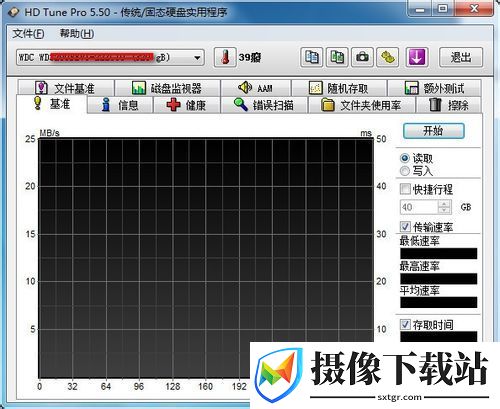Image resolution: width=500 pixels, height=409 pixels.
Task: Click the 40 GB input field
Action: pos(419,207)
